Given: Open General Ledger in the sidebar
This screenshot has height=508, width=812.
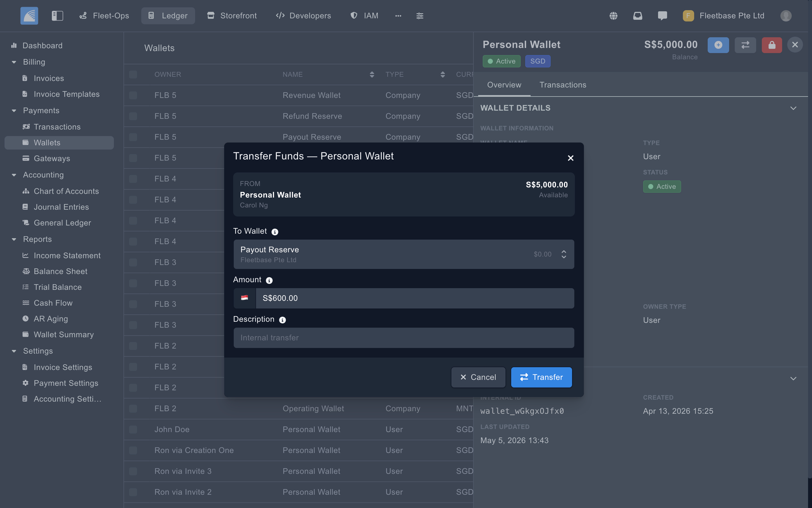Looking at the screenshot, I should (62, 223).
